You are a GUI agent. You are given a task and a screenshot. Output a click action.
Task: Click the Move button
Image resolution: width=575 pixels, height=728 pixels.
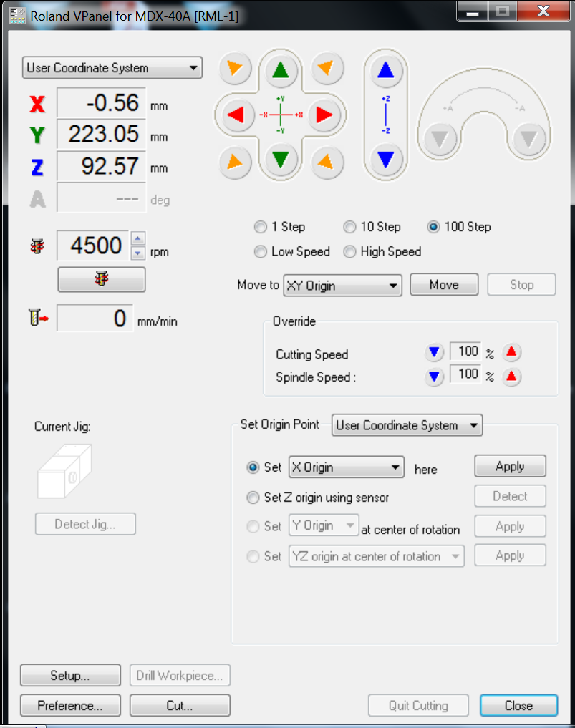click(x=444, y=285)
